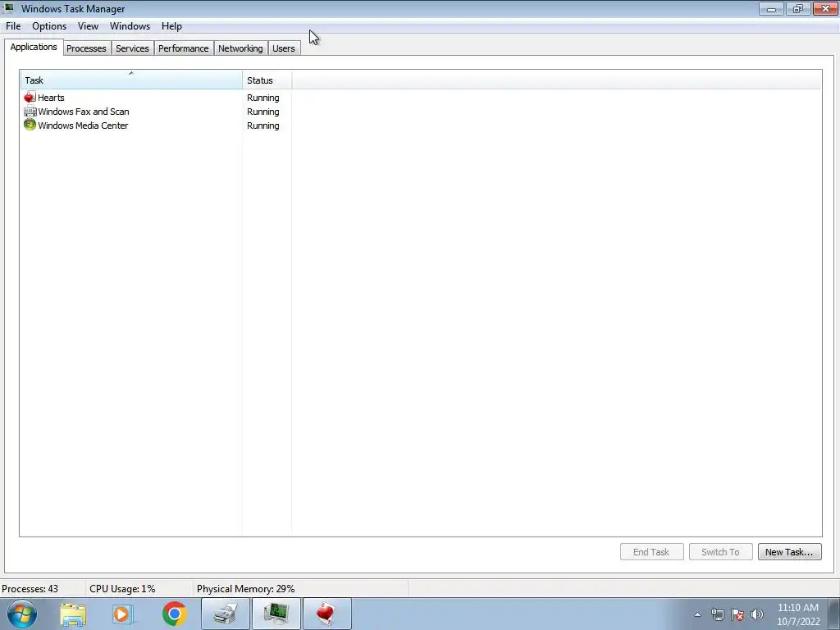This screenshot has width=840, height=630.
Task: Restore down the Task Manager window
Action: 798,8
